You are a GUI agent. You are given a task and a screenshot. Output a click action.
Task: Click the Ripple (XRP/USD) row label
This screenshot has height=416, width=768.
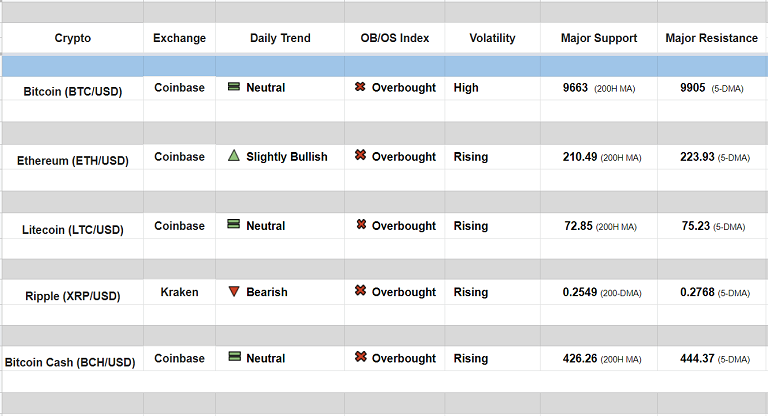pos(73,296)
